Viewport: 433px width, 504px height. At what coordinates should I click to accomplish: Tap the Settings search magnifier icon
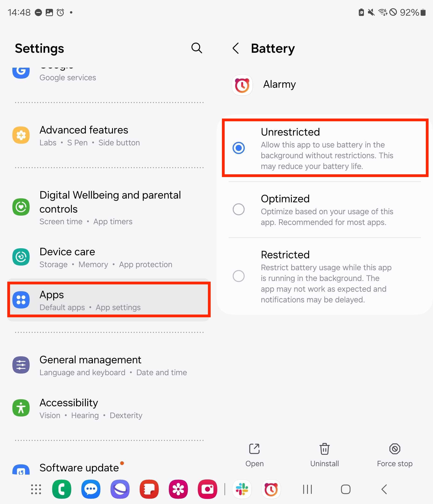pyautogui.click(x=196, y=48)
